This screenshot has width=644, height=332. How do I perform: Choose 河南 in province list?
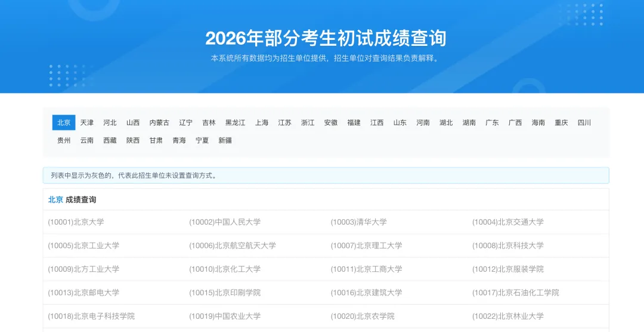(x=423, y=122)
